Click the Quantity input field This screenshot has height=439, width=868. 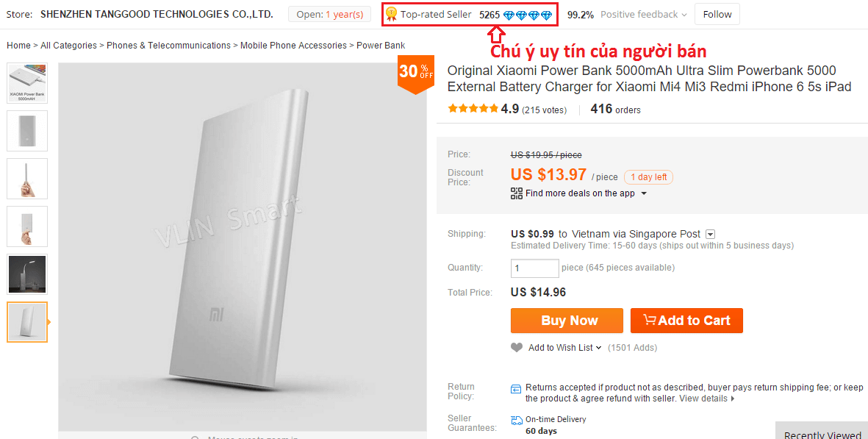point(534,268)
